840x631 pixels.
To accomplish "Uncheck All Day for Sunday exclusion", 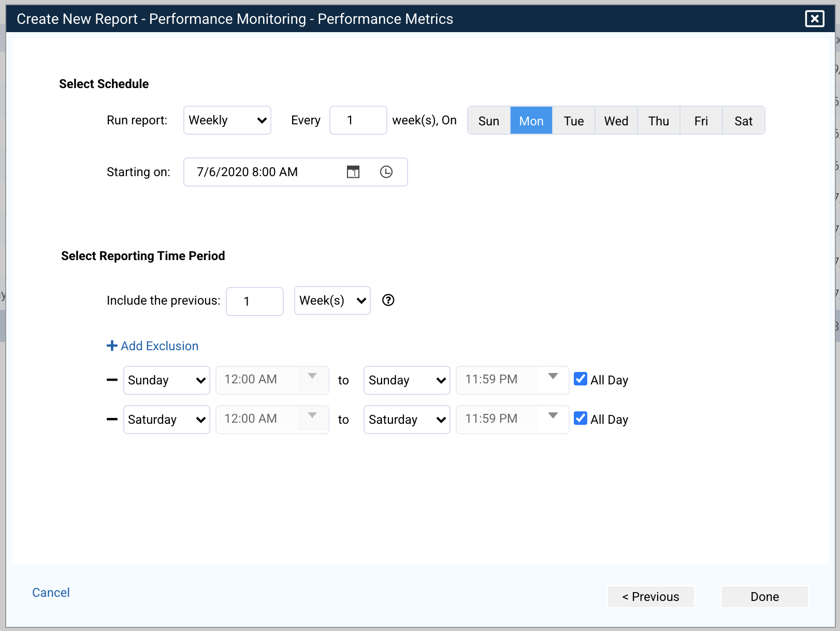I will pyautogui.click(x=581, y=379).
